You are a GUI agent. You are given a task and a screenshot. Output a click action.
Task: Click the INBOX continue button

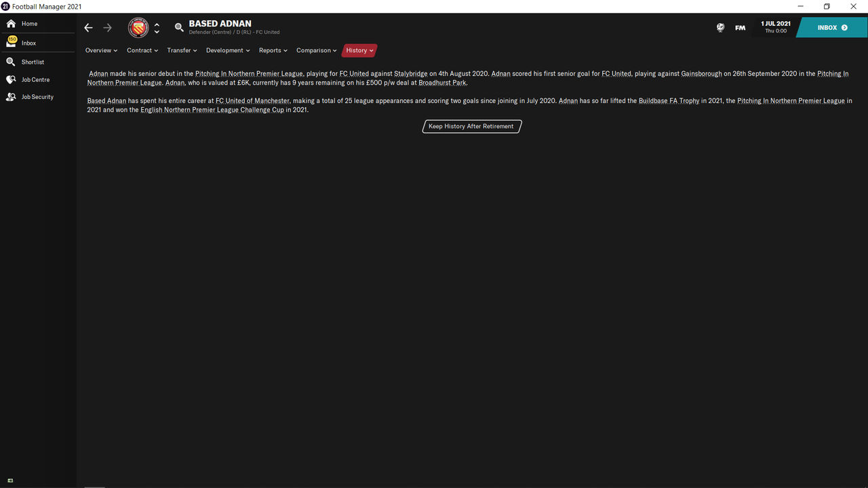(x=832, y=28)
